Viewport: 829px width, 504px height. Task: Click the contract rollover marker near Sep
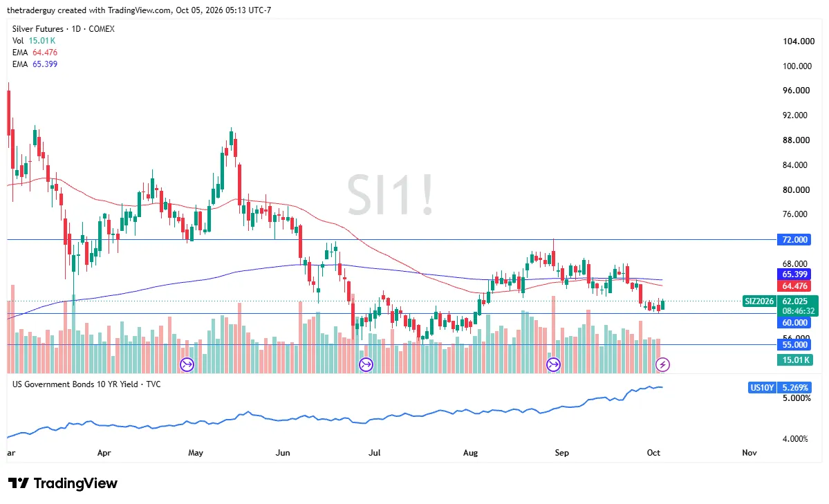pyautogui.click(x=554, y=364)
